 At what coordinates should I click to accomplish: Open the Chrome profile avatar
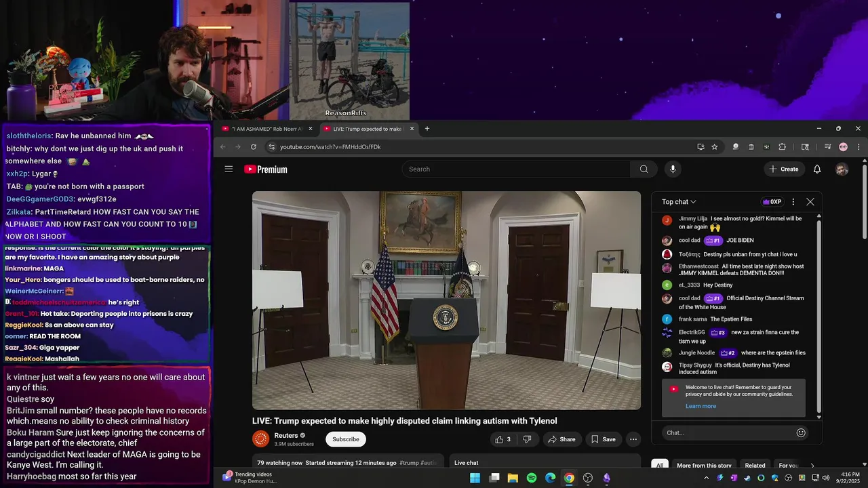(x=843, y=147)
